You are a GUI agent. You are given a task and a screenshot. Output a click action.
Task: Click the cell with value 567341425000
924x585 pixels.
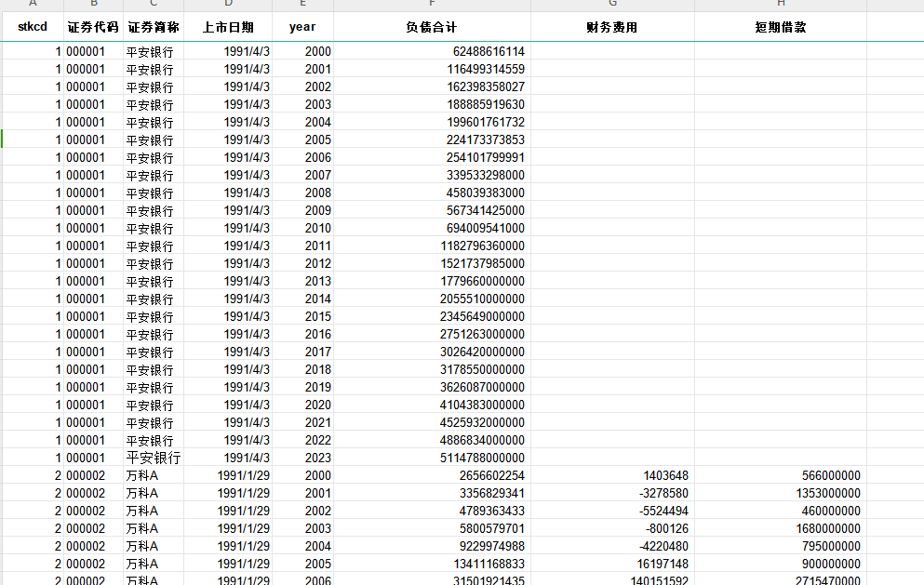(x=432, y=210)
